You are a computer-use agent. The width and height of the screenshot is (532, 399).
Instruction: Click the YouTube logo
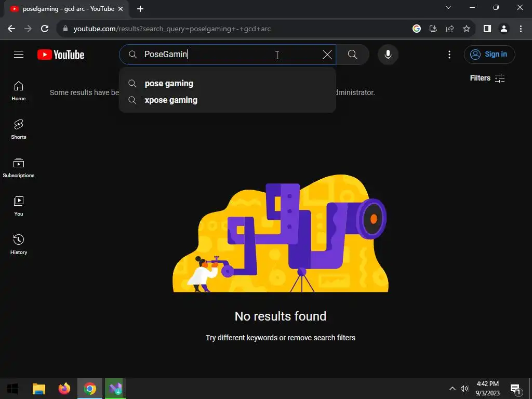coord(61,55)
